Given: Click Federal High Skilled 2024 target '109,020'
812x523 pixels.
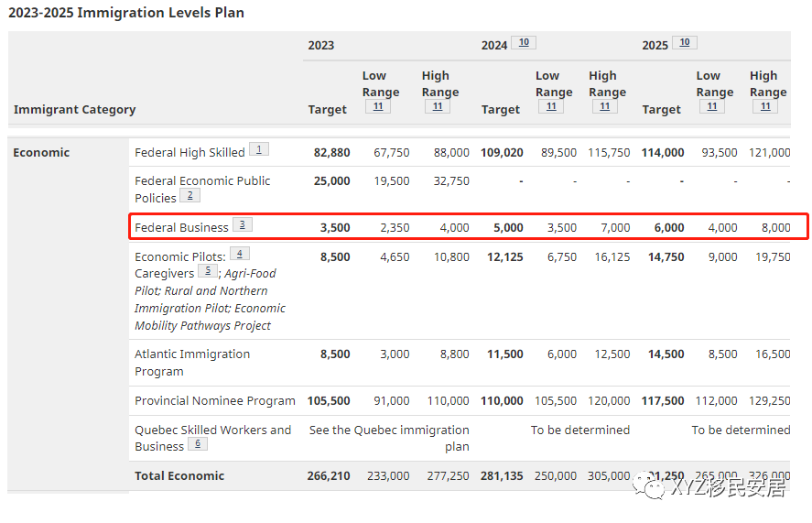Looking at the screenshot, I should [502, 153].
